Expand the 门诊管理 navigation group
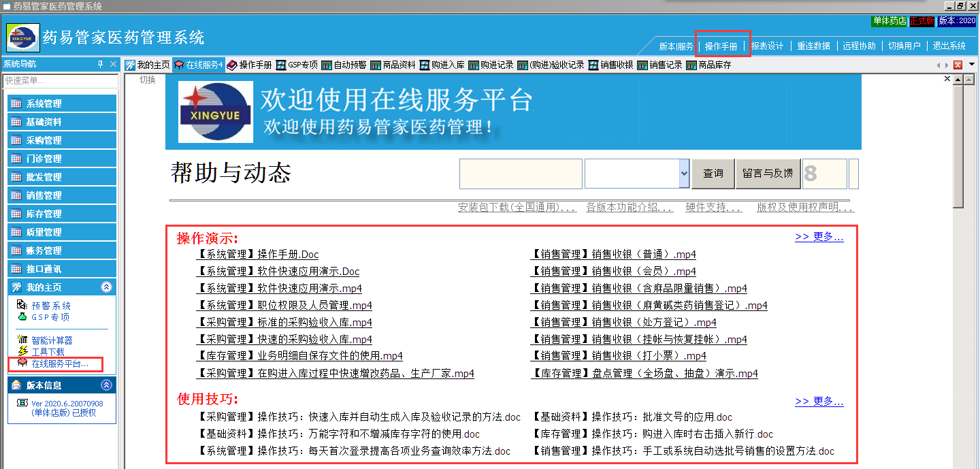The height and width of the screenshot is (469, 980). tap(62, 159)
